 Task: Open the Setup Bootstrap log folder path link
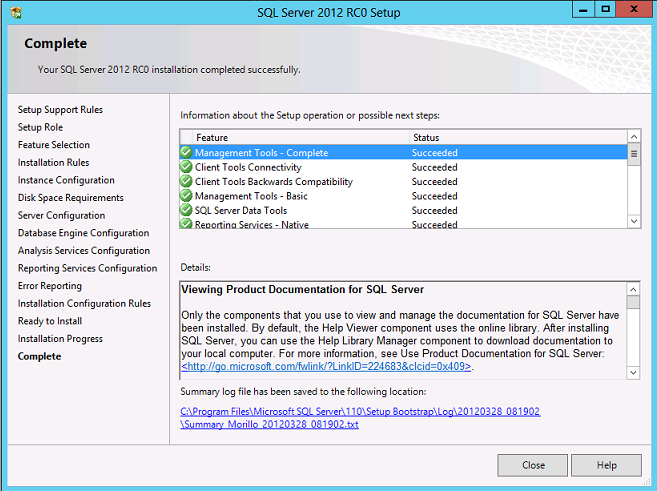coord(360,411)
